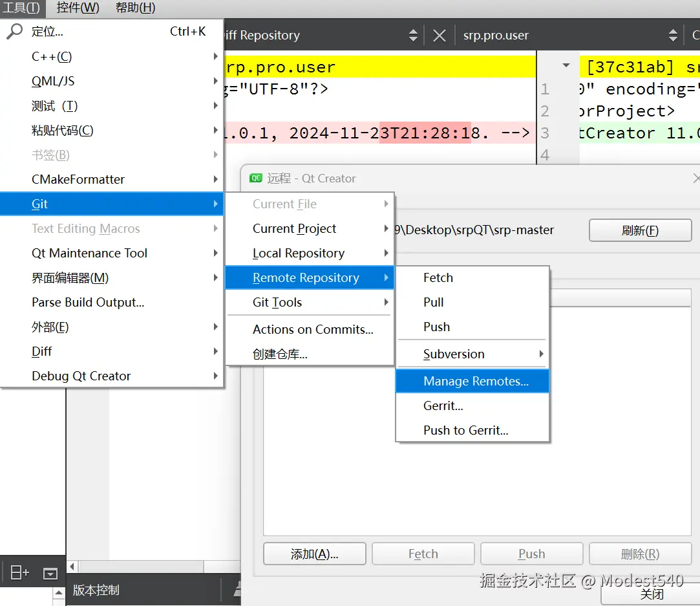Choose Gerrit... menu entry
This screenshot has height=606, width=700.
tap(472, 406)
